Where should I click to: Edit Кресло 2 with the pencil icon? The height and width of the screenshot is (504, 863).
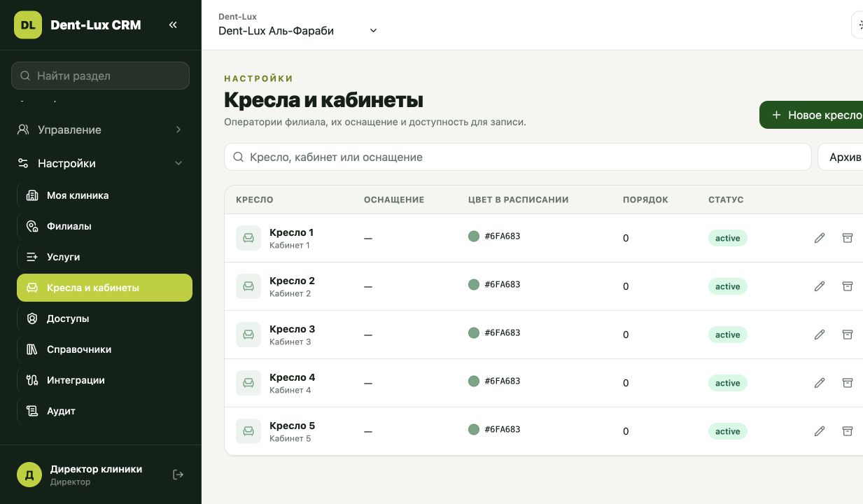(x=820, y=286)
